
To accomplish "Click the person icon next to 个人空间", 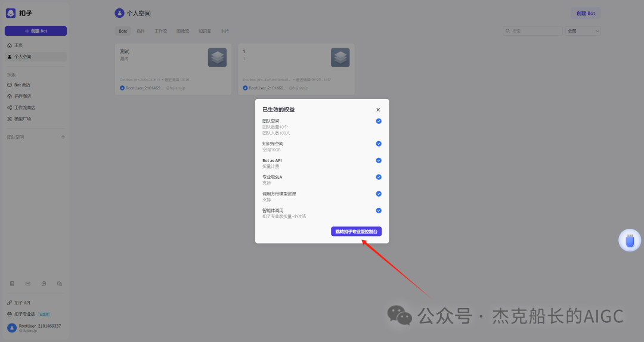I will [x=10, y=57].
